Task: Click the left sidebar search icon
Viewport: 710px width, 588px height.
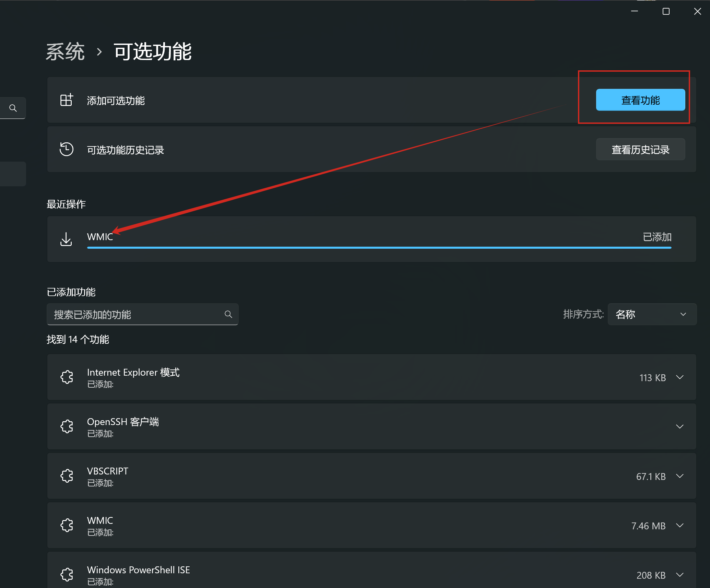Action: coord(13,108)
